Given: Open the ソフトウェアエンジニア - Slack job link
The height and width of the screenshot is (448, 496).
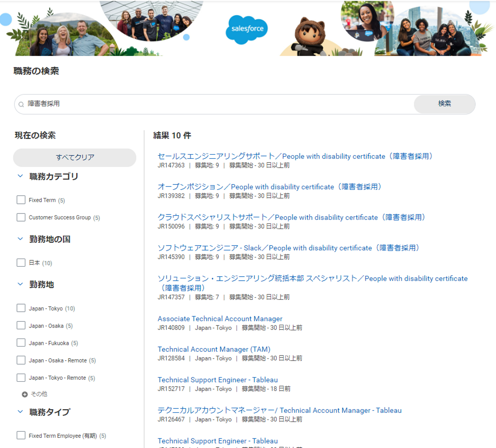Looking at the screenshot, I should (x=288, y=248).
